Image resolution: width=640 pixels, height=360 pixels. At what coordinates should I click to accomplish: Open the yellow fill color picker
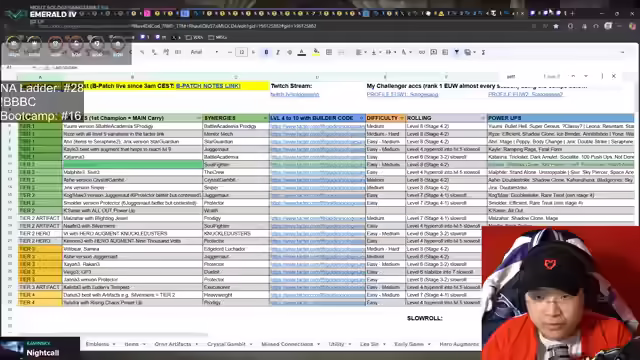pyautogui.click(x=316, y=52)
